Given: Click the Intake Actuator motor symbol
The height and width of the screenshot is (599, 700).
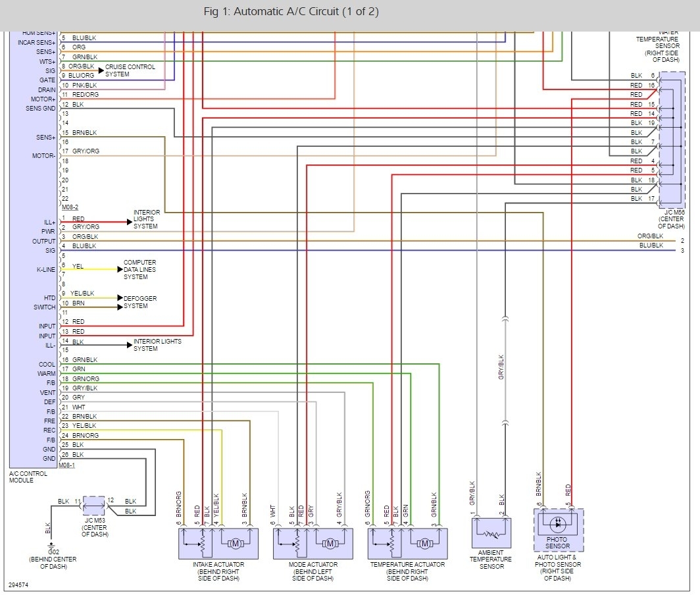Looking at the screenshot, I should (x=236, y=544).
